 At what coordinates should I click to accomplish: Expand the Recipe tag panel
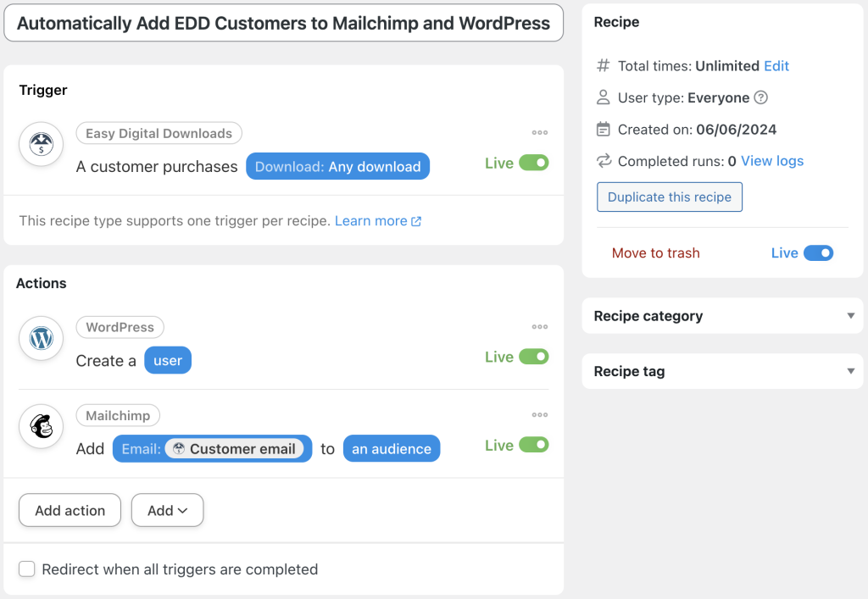(x=851, y=371)
